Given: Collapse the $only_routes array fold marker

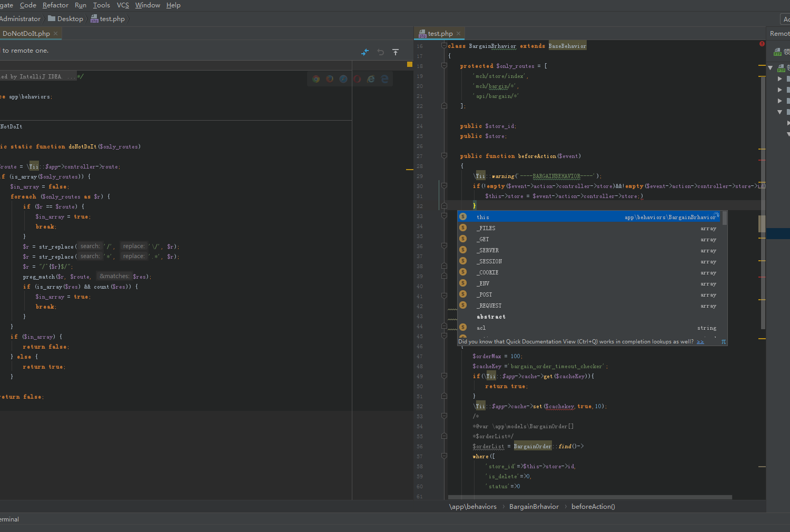Looking at the screenshot, I should pyautogui.click(x=444, y=66).
